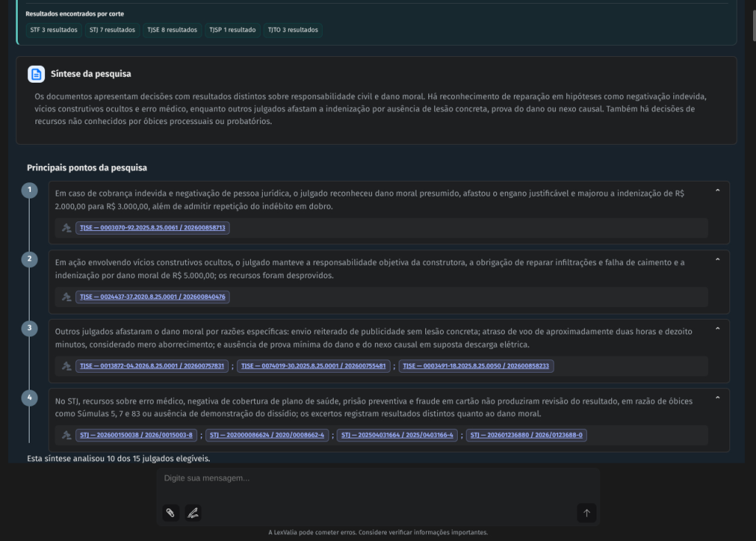
Task: Click the vertical scrollbar thumb
Action: point(752,26)
